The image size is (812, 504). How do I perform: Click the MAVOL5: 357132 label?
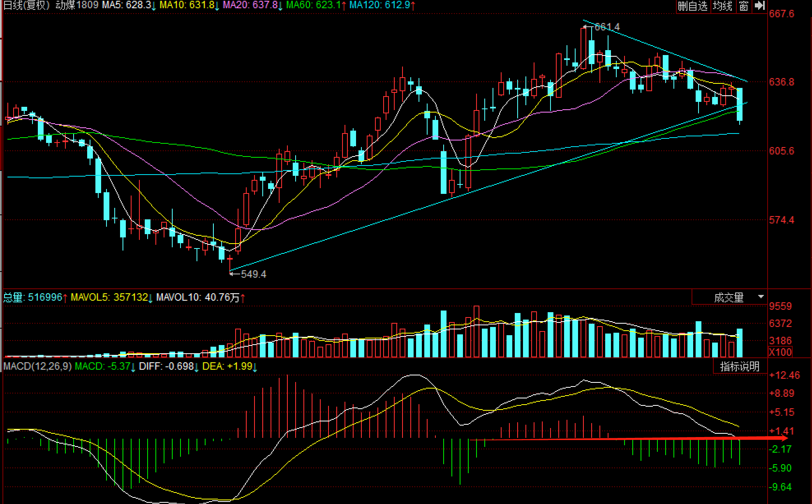pos(112,297)
